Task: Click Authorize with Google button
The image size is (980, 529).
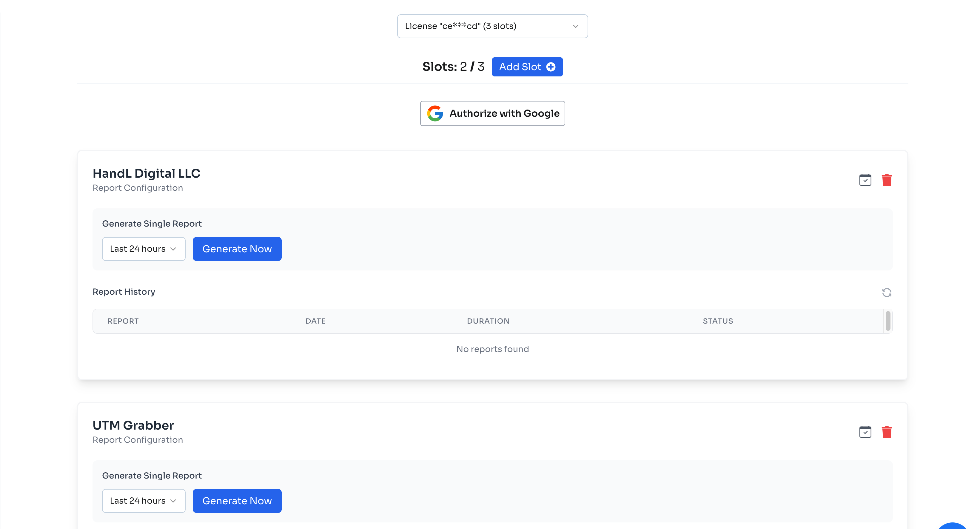Action: 492,113
